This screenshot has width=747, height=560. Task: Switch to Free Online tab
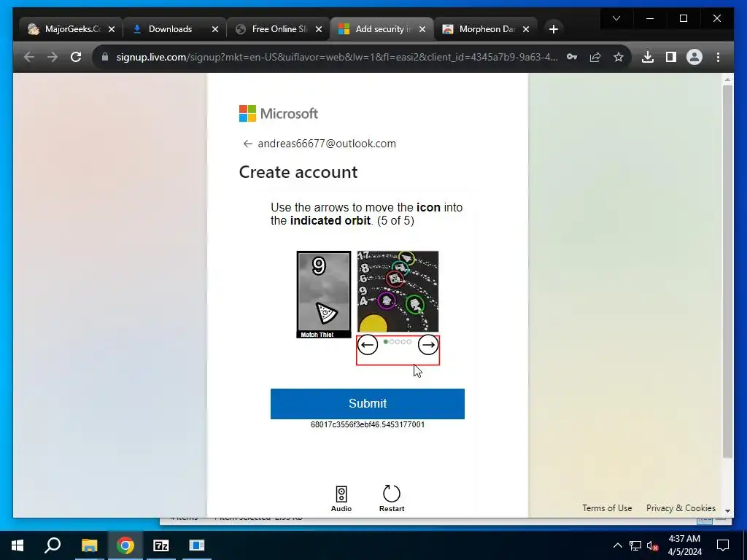[279, 29]
